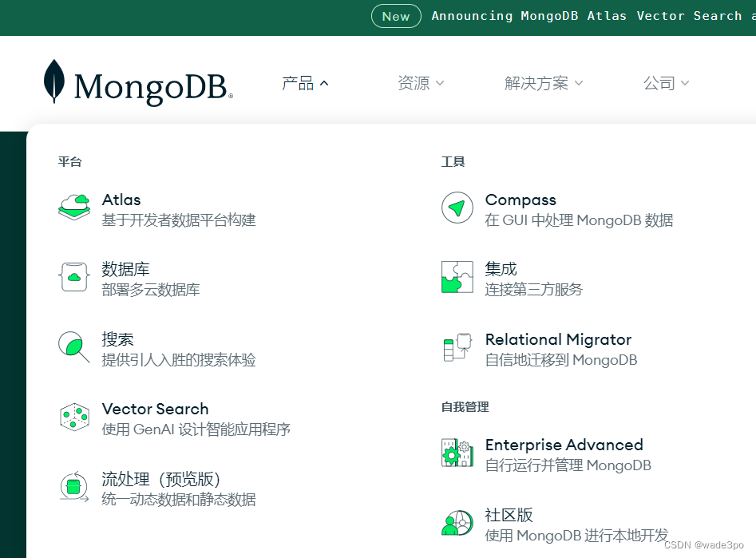Open the Enterprise Advanced link

564,445
